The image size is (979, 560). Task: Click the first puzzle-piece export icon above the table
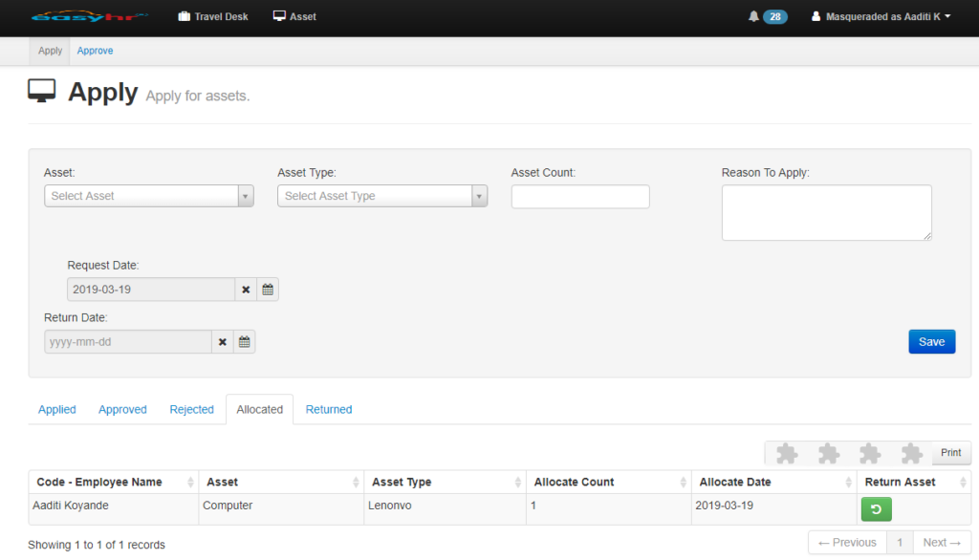[x=786, y=452]
